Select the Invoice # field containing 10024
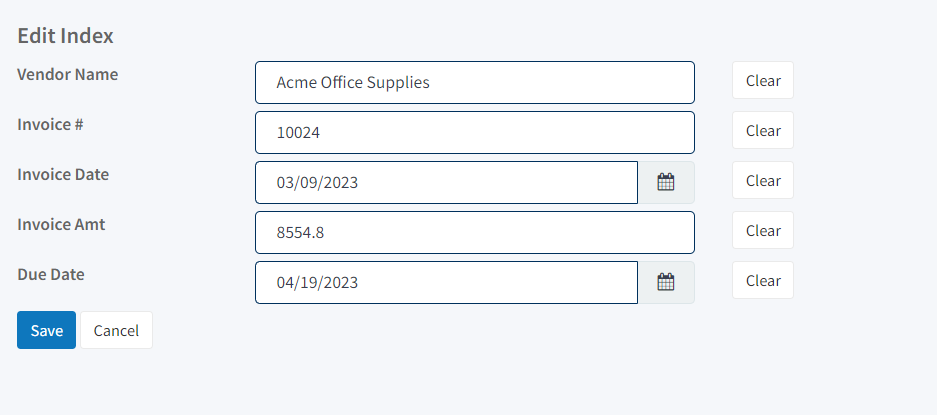This screenshot has height=415, width=937. (x=475, y=132)
